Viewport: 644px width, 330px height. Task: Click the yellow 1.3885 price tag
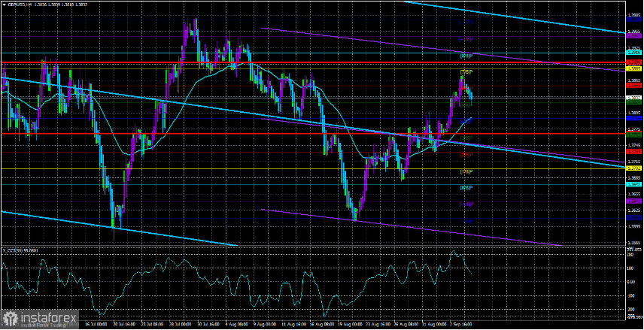point(633,69)
